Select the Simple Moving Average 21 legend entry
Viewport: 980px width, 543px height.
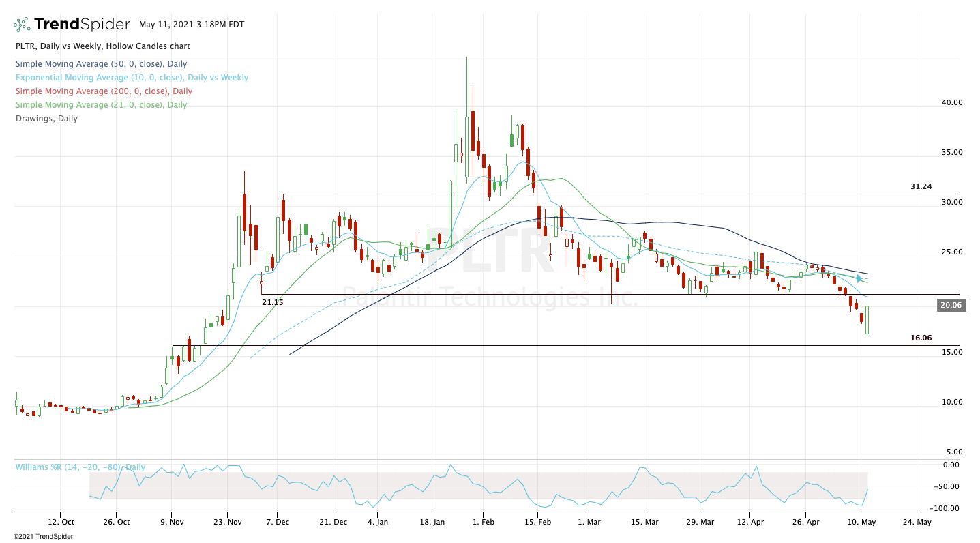click(100, 105)
